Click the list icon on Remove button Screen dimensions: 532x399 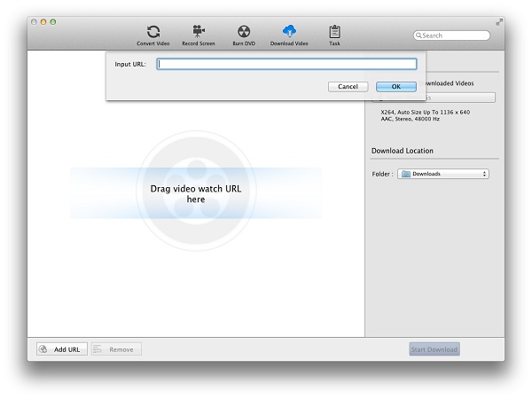point(97,349)
